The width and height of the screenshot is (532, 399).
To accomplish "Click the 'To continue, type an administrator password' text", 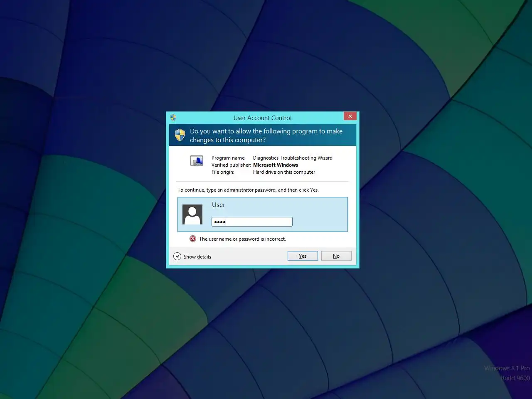I will click(248, 190).
